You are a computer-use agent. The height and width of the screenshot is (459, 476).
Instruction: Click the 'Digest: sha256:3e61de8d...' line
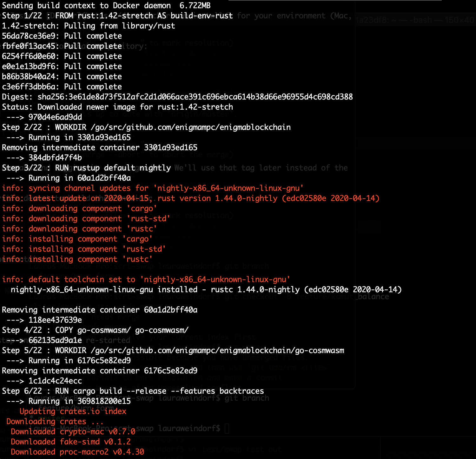pyautogui.click(x=177, y=97)
